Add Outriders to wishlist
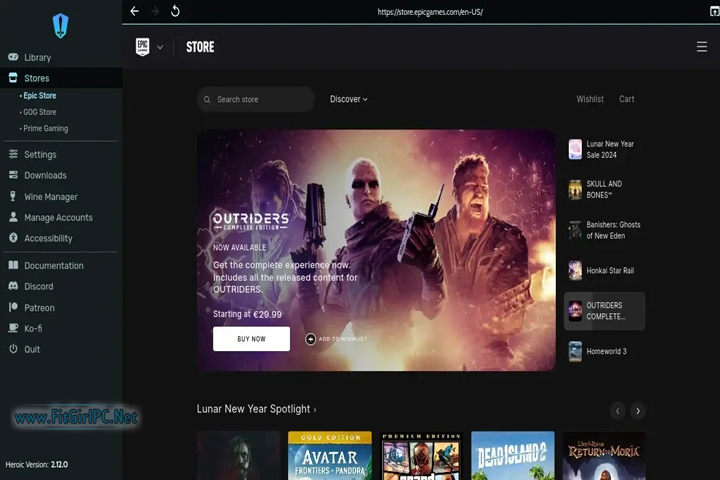Viewport: 720px width, 480px height. click(336, 339)
